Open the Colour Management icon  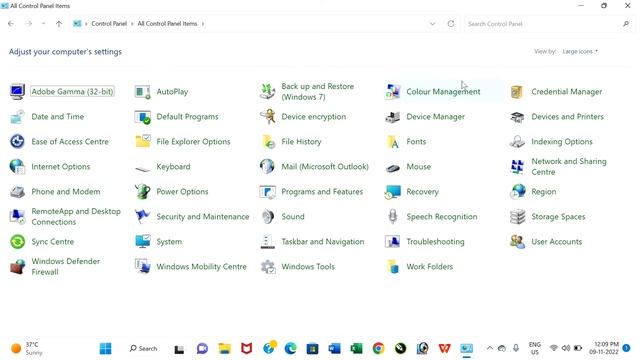click(393, 91)
